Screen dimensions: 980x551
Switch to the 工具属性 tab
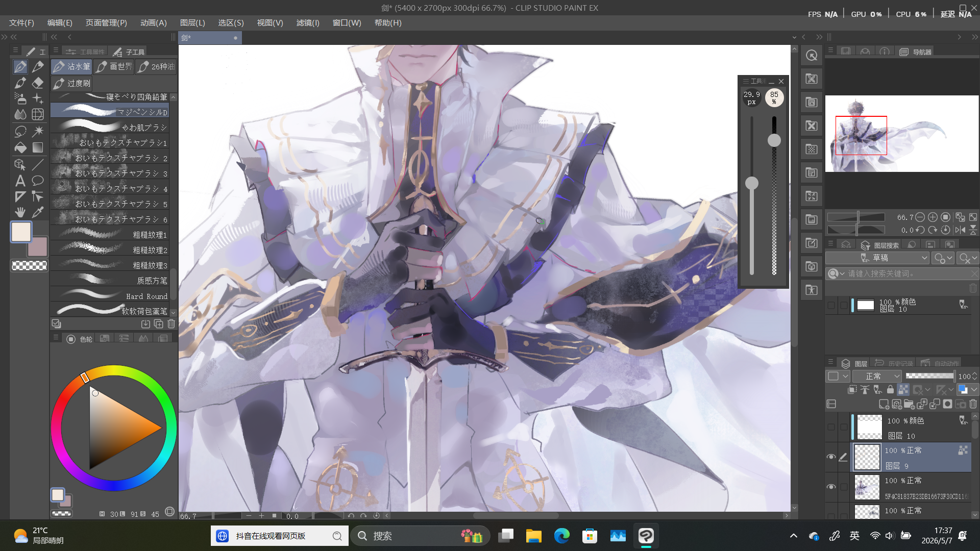[86, 52]
